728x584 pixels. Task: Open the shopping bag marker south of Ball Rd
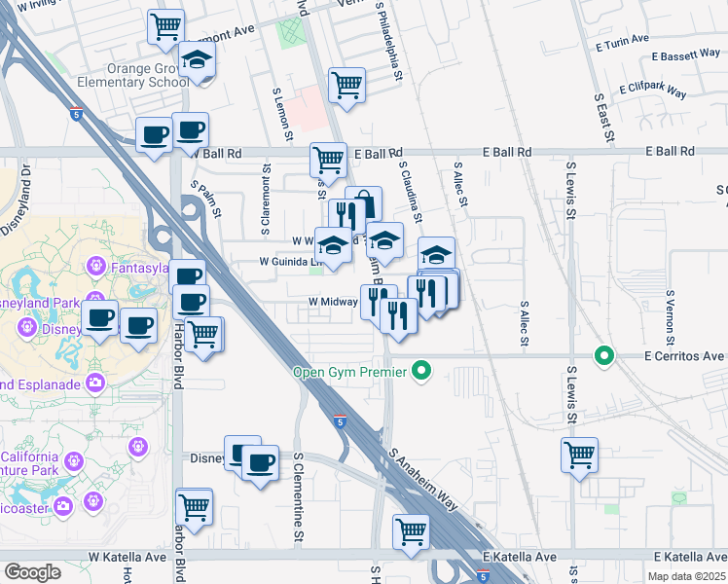pyautogui.click(x=370, y=201)
